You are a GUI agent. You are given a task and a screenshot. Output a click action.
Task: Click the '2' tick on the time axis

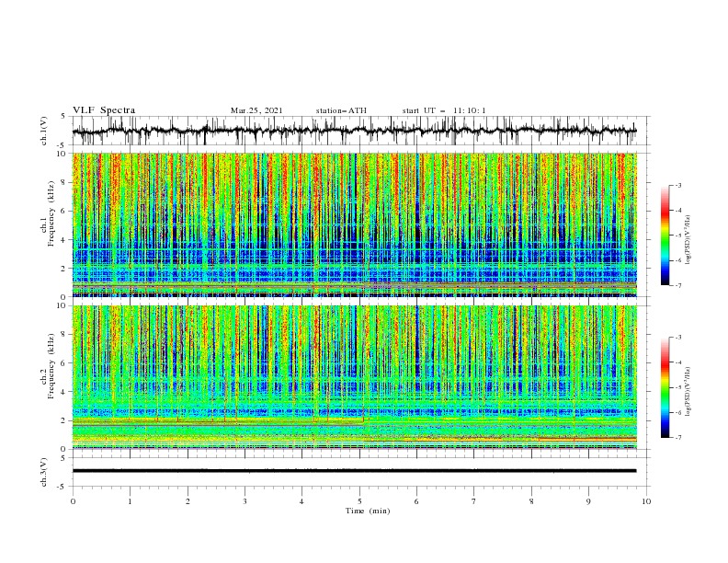pyautogui.click(x=188, y=501)
